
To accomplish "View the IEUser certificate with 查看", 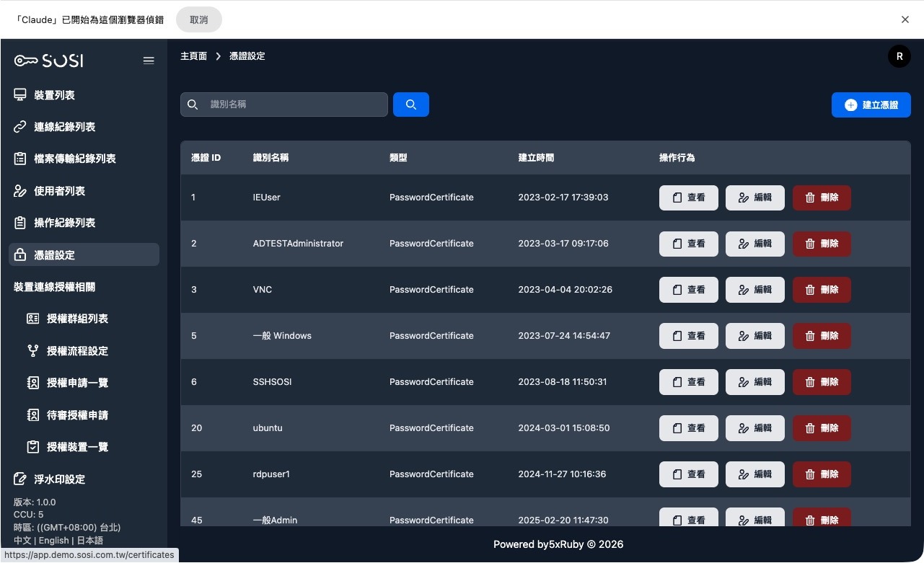I will click(688, 198).
